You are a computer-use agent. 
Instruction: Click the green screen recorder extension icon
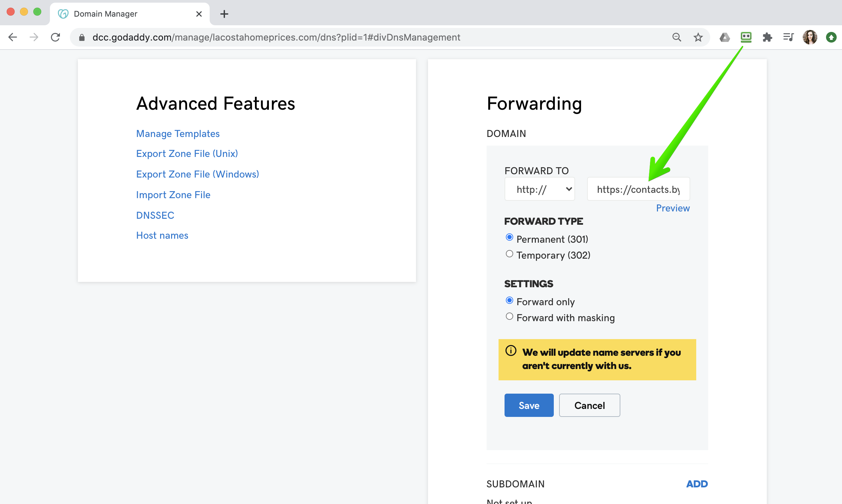click(x=746, y=37)
